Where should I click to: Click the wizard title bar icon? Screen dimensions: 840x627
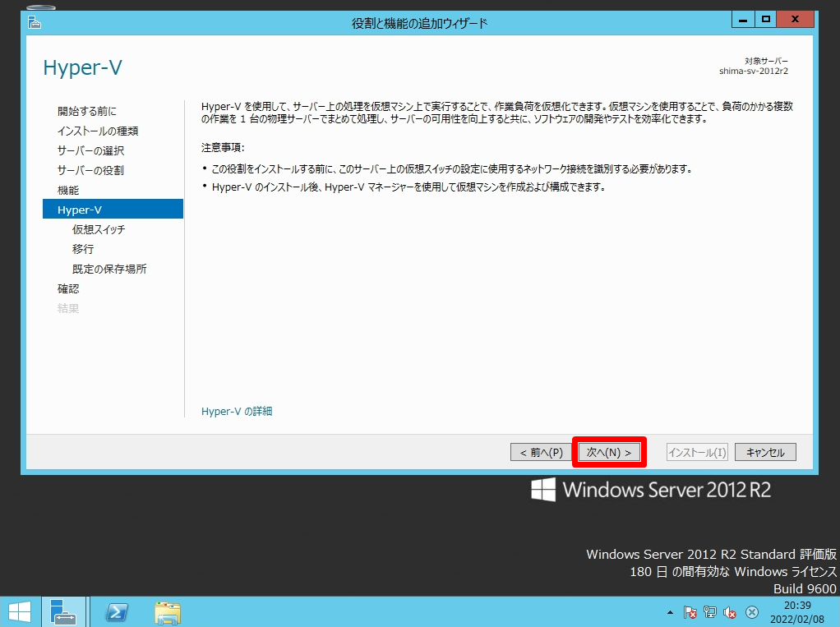35,22
